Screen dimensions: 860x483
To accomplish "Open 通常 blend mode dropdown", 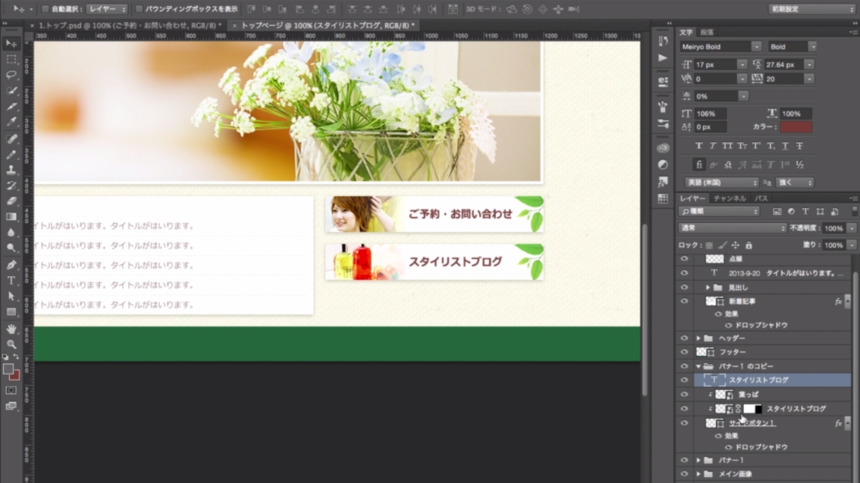I will [x=732, y=228].
